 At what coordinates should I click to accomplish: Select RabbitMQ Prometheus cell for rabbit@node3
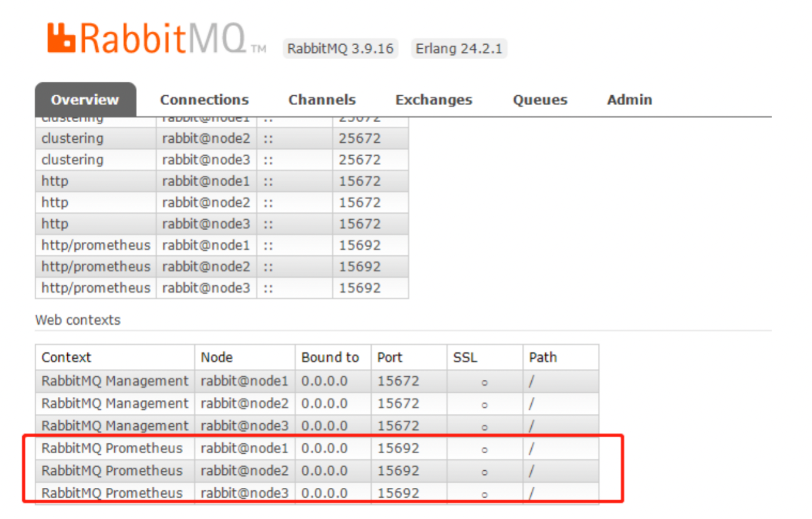pyautogui.click(x=115, y=493)
